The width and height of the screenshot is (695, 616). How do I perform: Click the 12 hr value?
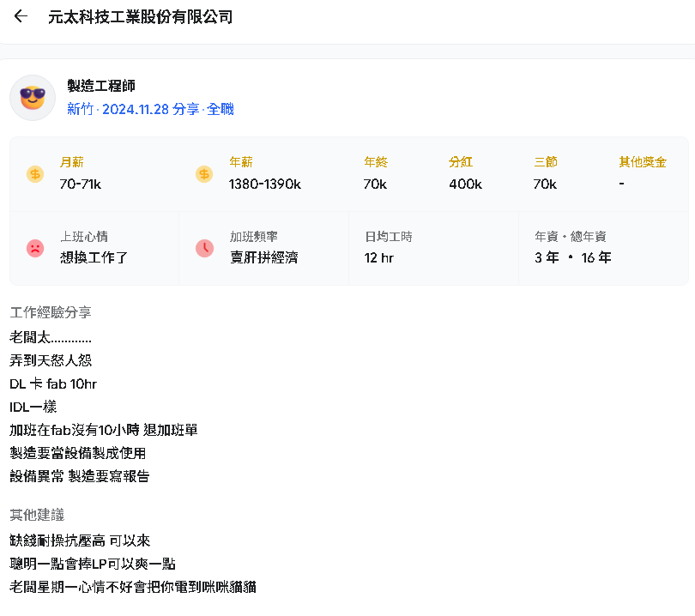point(379,257)
